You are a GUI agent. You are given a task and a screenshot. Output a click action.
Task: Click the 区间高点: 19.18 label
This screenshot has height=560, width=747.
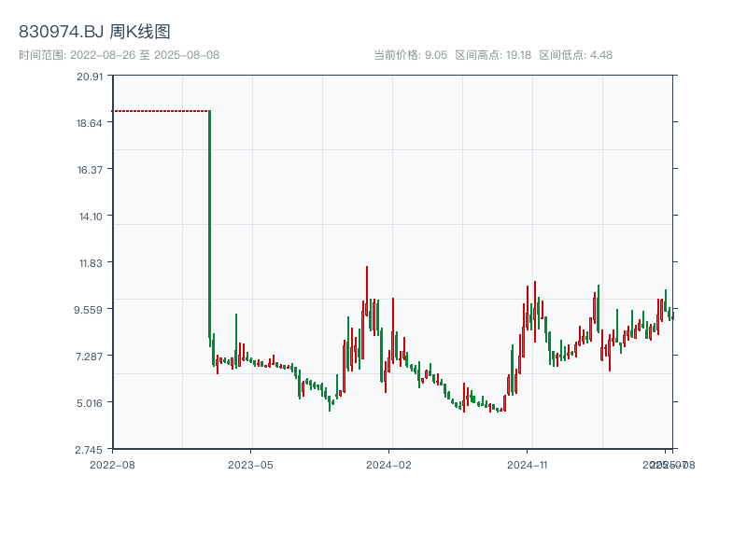(493, 55)
